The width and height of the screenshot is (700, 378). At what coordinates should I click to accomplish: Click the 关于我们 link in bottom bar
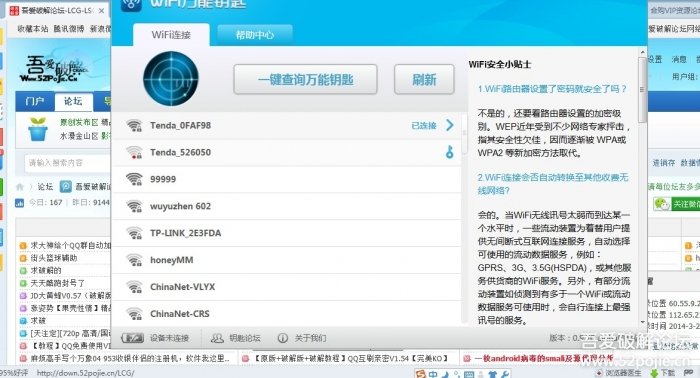[x=310, y=338]
